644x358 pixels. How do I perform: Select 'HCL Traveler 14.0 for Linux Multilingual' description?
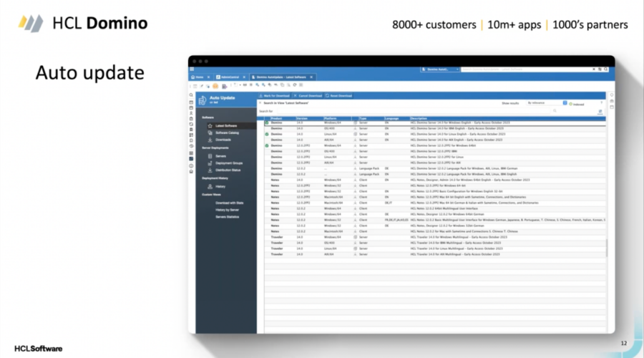tap(457, 248)
